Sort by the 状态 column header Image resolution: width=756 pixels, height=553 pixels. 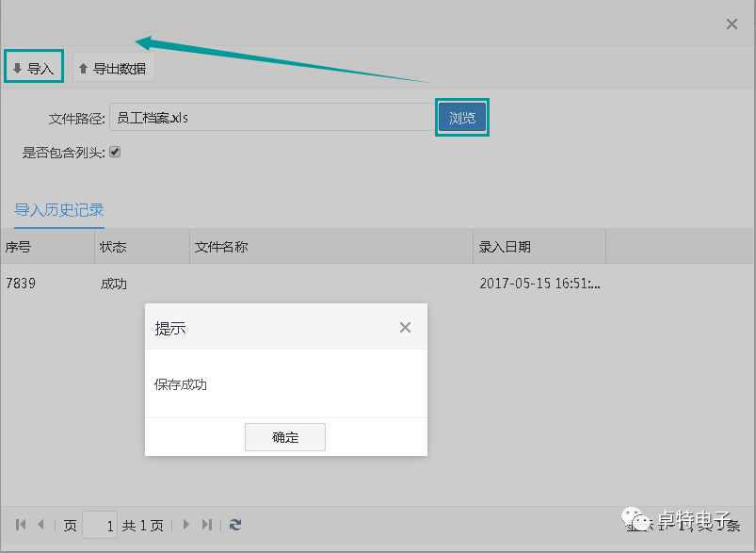click(x=141, y=247)
